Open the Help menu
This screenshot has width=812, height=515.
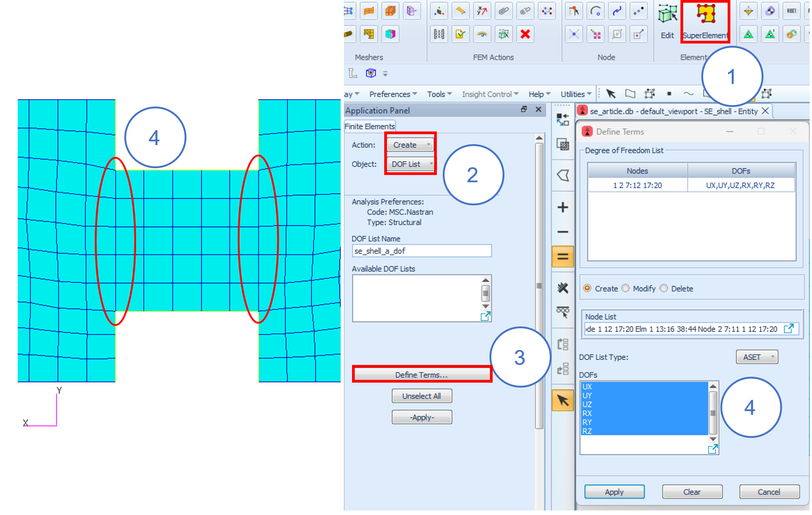pyautogui.click(x=539, y=94)
